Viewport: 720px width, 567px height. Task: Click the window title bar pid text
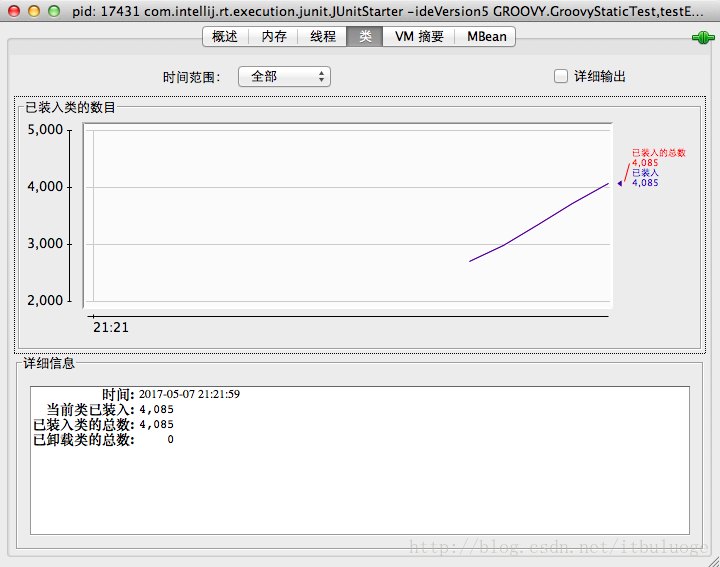click(x=388, y=11)
